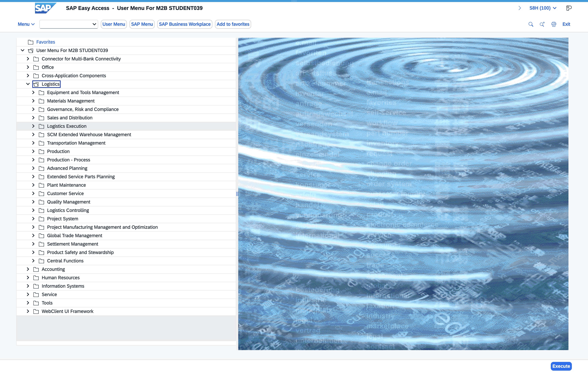Select Product Safety and Stewardship row

point(126,252)
